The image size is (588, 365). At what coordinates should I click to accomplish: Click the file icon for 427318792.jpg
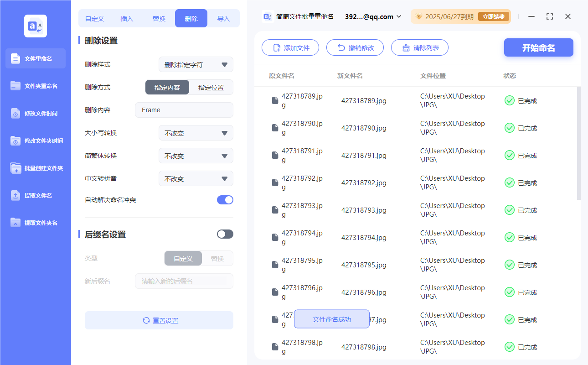tap(275, 182)
